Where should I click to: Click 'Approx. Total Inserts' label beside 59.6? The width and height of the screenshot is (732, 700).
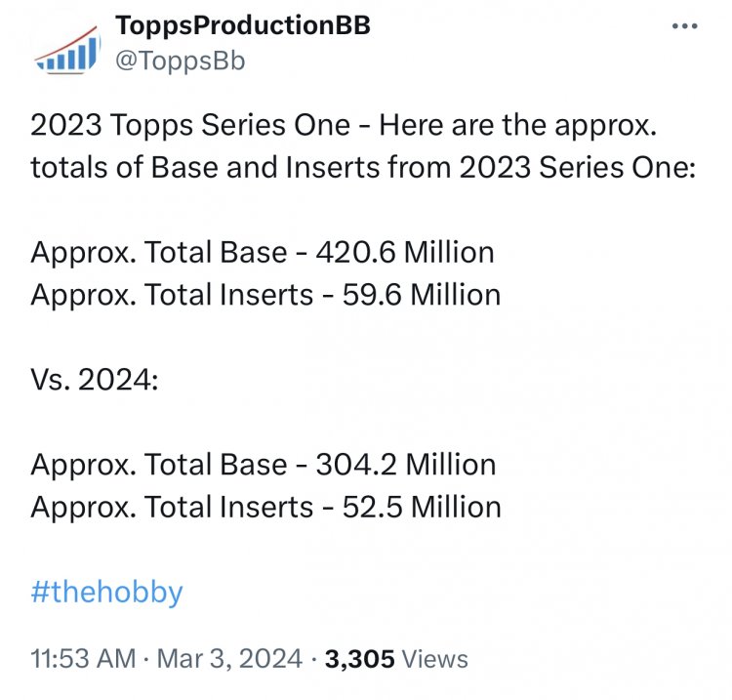(172, 295)
